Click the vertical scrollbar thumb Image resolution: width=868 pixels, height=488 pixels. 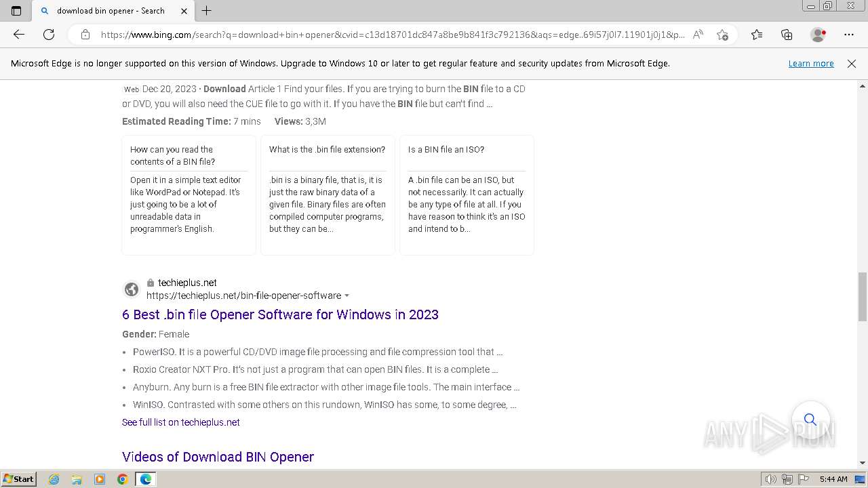(863, 296)
